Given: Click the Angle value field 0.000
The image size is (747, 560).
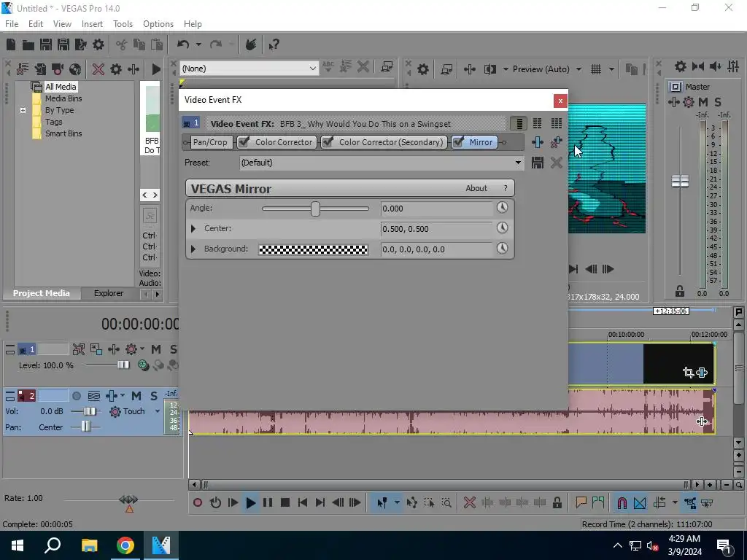Looking at the screenshot, I should point(437,209).
